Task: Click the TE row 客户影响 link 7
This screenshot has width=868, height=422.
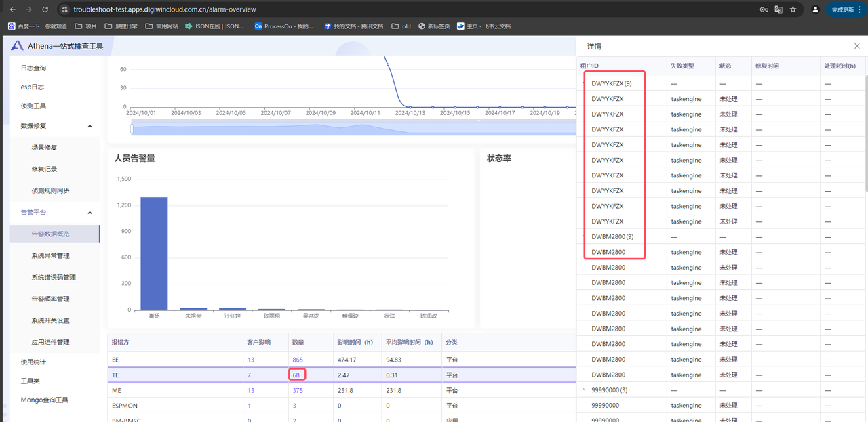Action: coord(249,375)
